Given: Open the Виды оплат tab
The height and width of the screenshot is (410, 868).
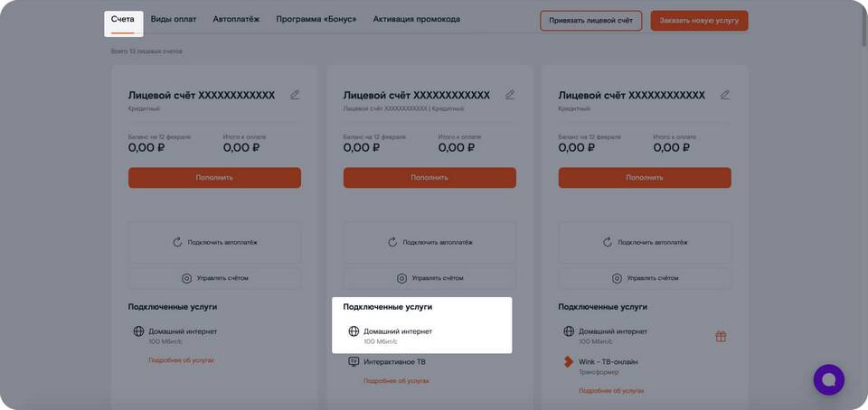Looking at the screenshot, I should click(173, 19).
